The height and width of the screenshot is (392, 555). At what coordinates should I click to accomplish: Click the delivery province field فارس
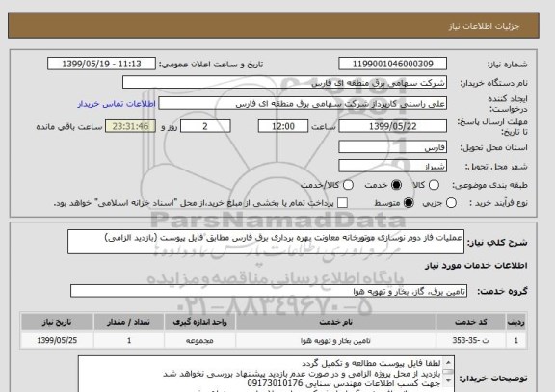(x=392, y=147)
